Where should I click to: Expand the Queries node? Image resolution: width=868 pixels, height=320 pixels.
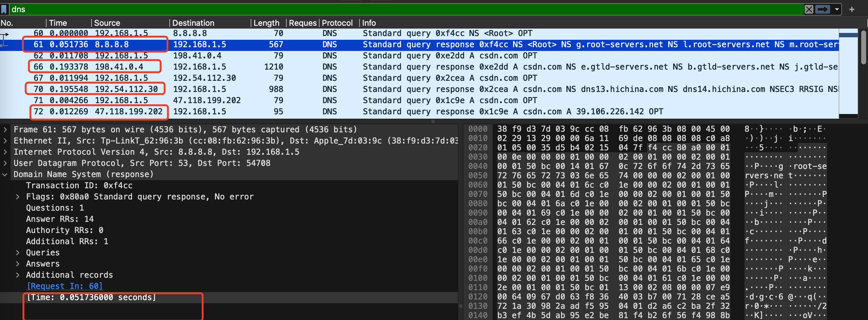pyautogui.click(x=17, y=253)
